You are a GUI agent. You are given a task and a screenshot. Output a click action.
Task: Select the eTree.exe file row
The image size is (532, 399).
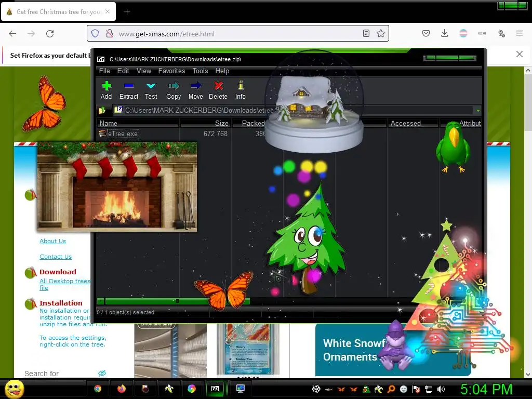[123, 134]
